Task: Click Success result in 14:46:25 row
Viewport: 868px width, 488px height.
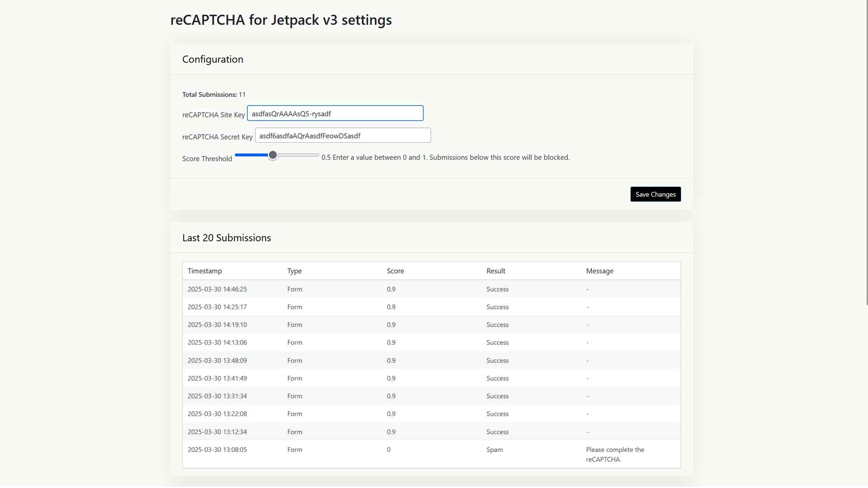Action: [x=497, y=289]
